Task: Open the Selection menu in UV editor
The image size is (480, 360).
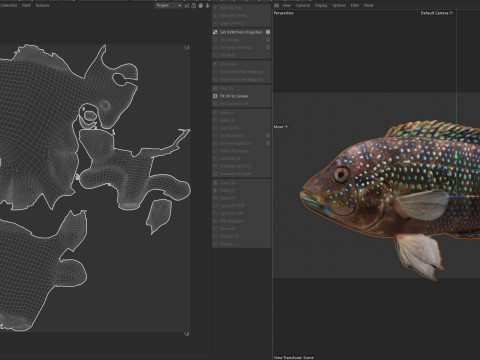Action: pyautogui.click(x=9, y=5)
